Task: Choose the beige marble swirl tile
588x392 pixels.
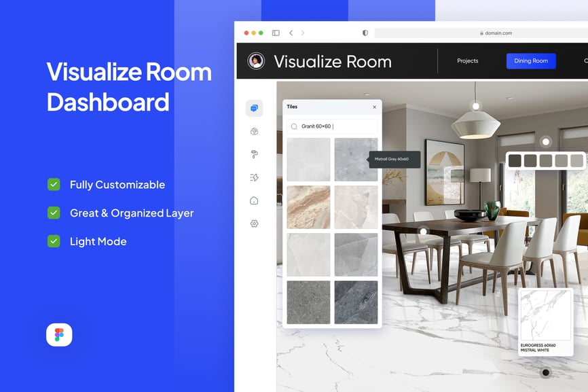Action: 308,207
